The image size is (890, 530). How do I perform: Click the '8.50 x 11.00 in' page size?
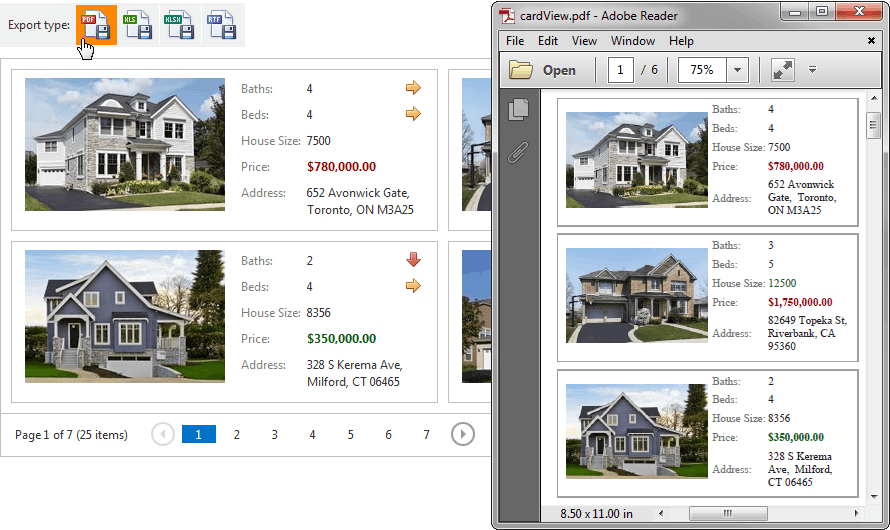pos(597,514)
